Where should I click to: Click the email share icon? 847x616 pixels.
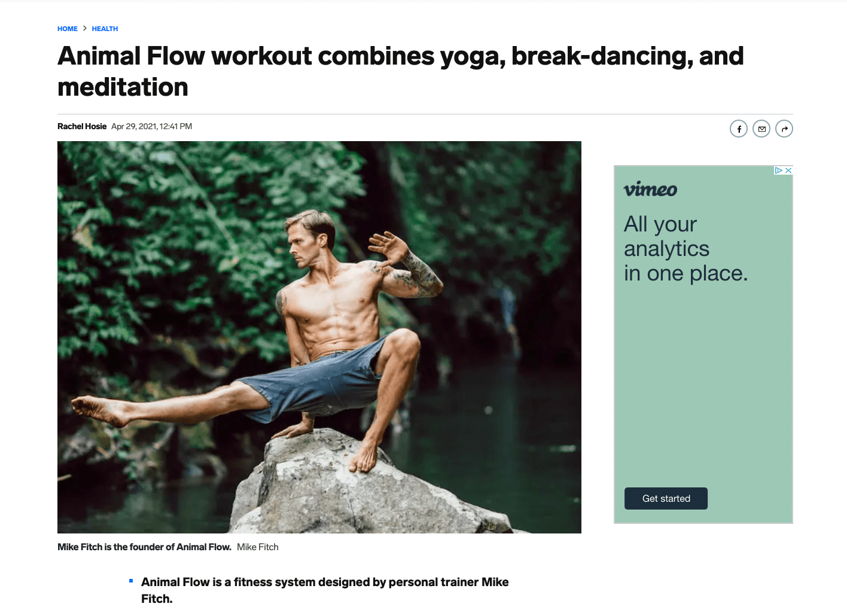(x=761, y=129)
